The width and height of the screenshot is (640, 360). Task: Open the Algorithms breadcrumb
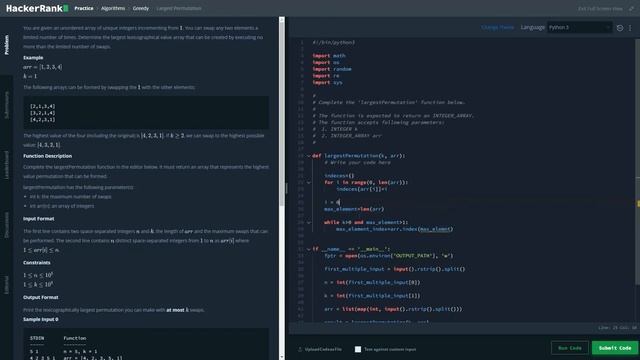pos(113,8)
